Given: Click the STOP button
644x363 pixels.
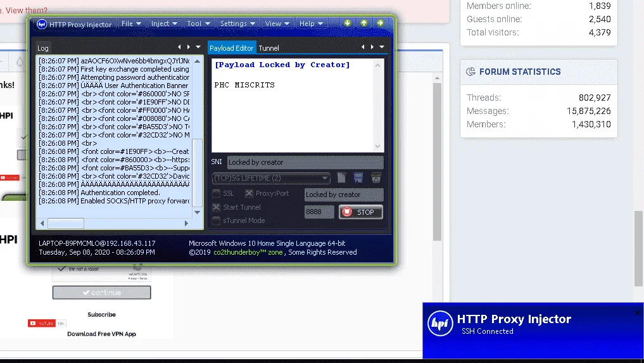Looking at the screenshot, I should coord(360,212).
